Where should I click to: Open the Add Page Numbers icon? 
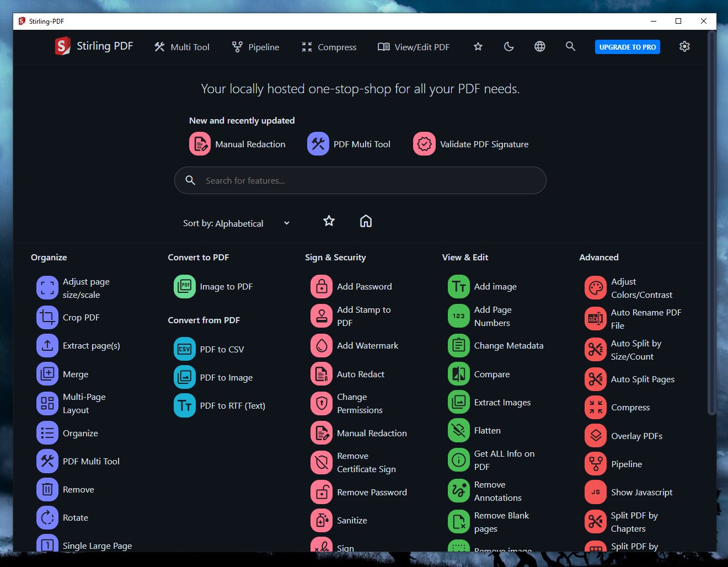pos(459,316)
